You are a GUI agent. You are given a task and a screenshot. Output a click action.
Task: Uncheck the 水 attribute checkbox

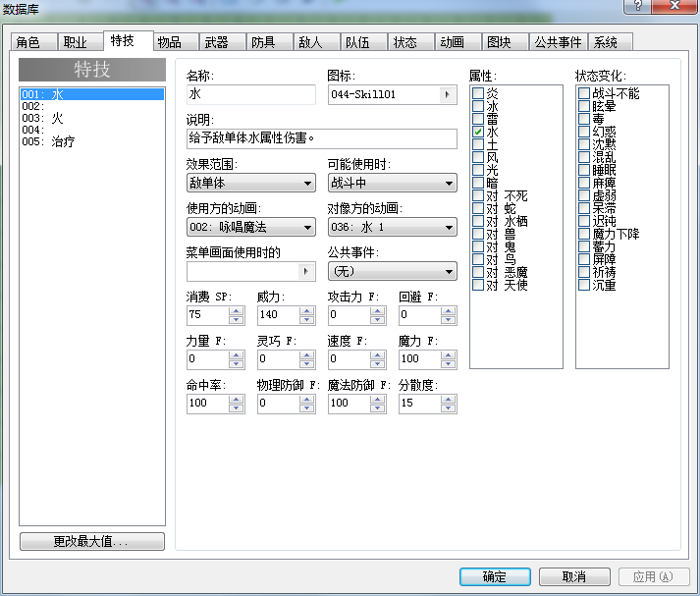(x=478, y=132)
